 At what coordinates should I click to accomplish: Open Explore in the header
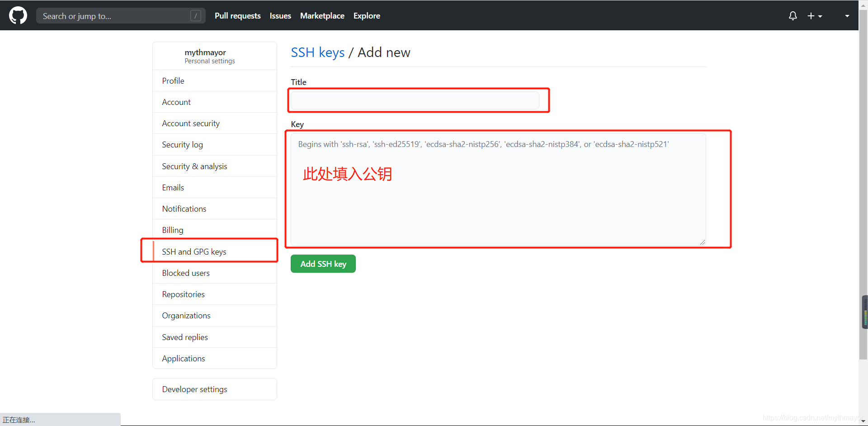[367, 16]
